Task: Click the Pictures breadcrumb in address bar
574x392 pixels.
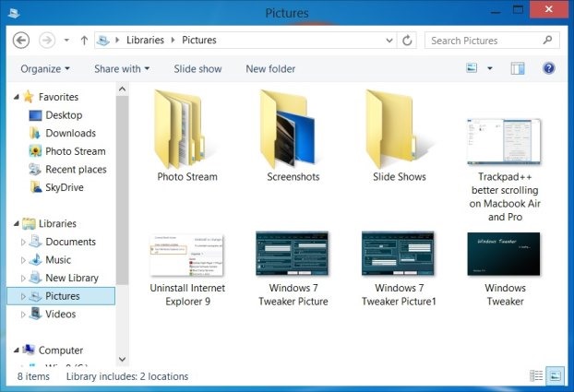Action: [x=199, y=40]
